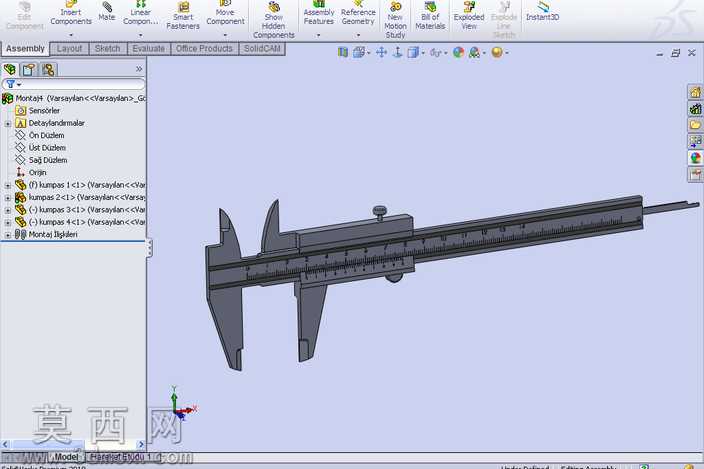Open Bill of Materials
The width and height of the screenshot is (704, 469).
(x=430, y=16)
